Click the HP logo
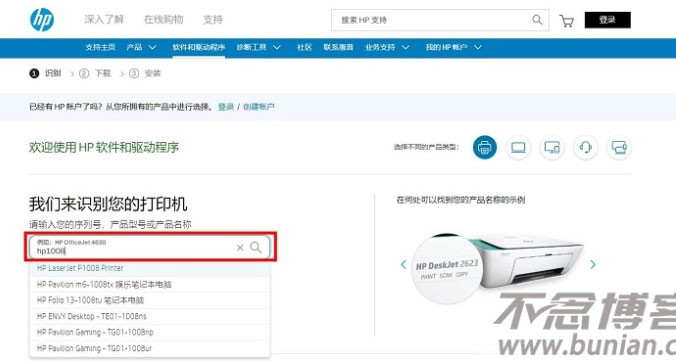Viewport: 676px width, 361px height. pos(42,19)
